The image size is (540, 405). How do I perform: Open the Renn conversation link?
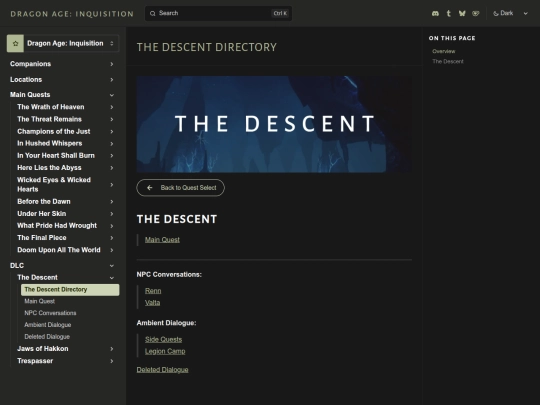click(x=153, y=291)
